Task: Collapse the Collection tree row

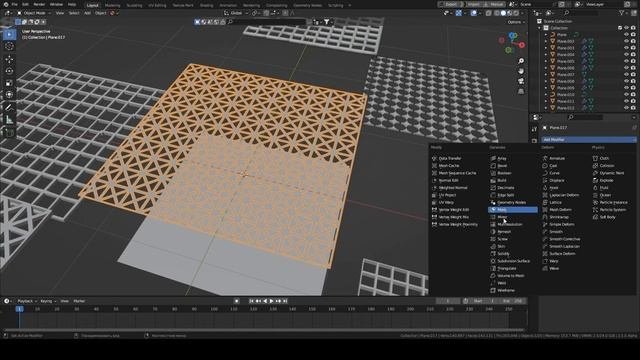Action: pos(540,28)
